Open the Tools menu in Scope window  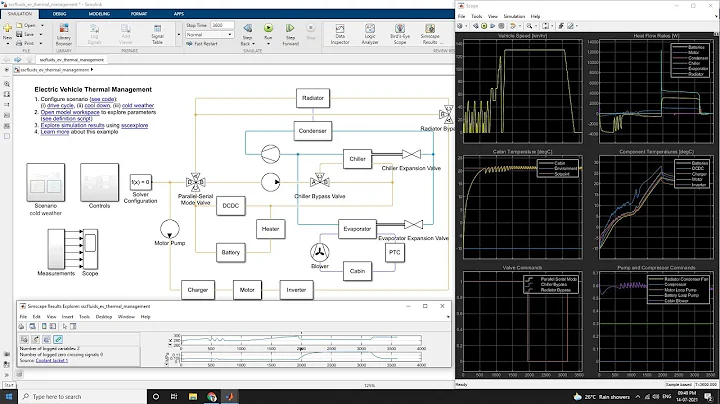coord(476,16)
